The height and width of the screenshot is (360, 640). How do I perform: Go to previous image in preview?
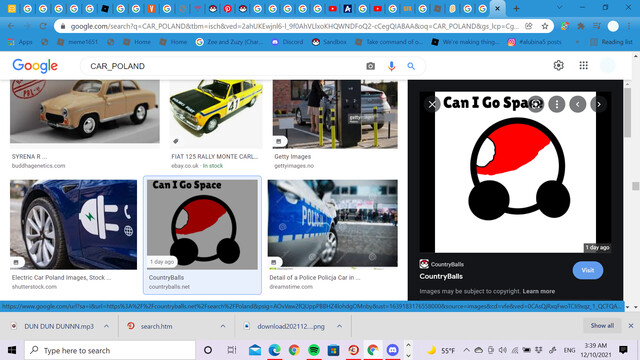[578, 104]
